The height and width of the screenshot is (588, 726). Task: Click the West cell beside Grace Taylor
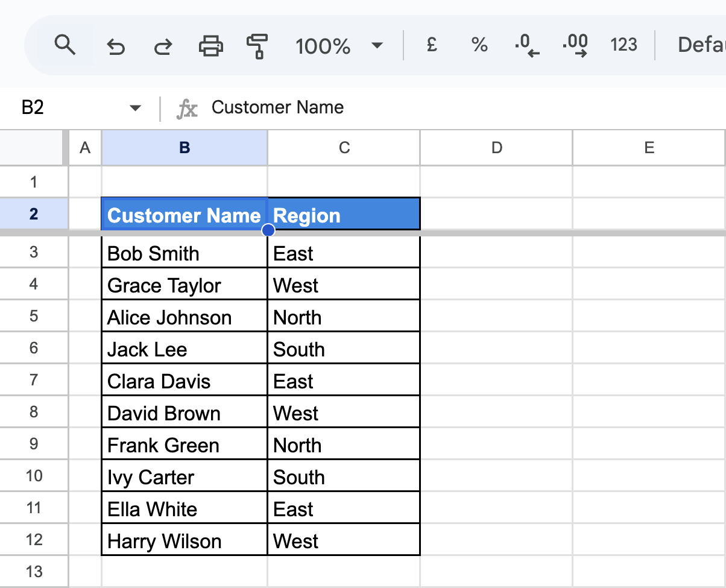(x=344, y=285)
